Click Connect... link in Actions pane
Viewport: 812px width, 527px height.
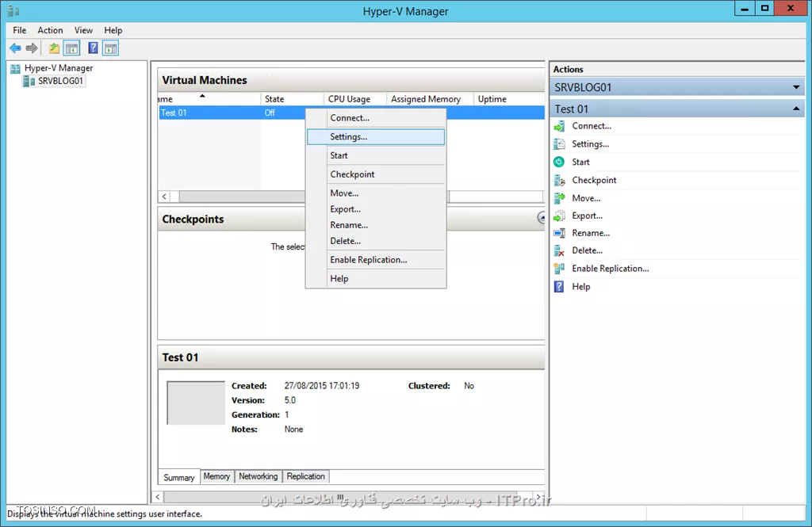point(592,126)
